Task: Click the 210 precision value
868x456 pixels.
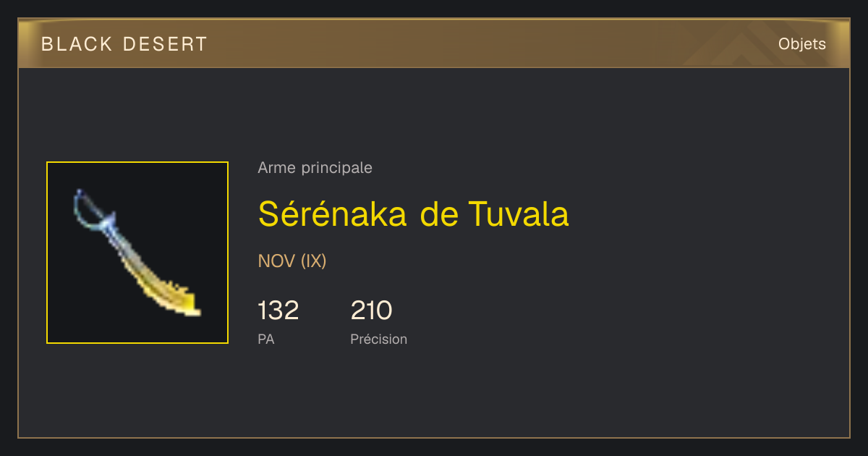Action: (371, 311)
